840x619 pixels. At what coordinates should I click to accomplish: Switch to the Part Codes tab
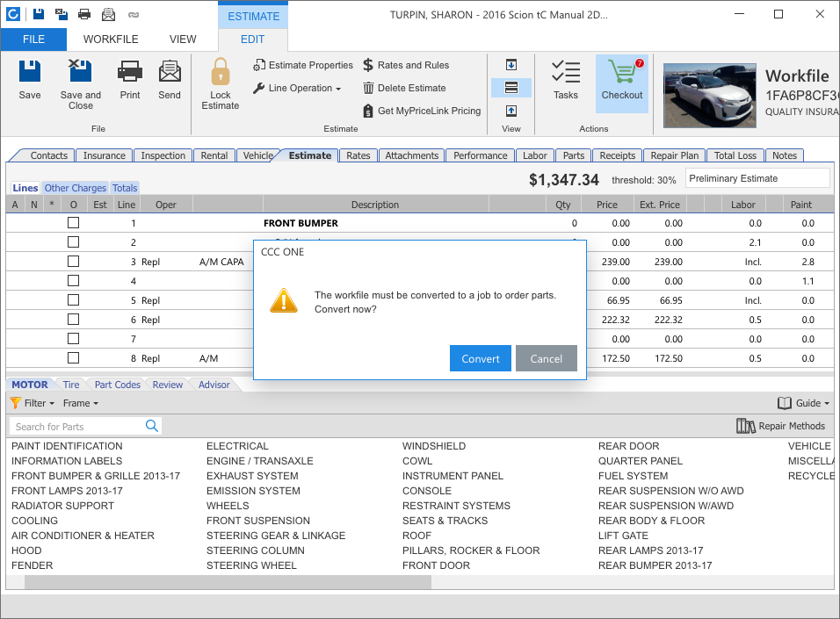[118, 385]
